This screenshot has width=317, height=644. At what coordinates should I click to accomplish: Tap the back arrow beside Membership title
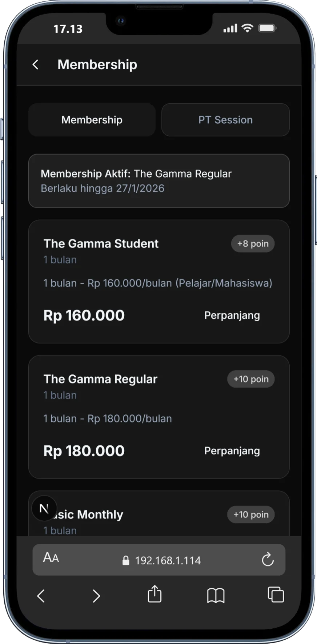click(35, 65)
